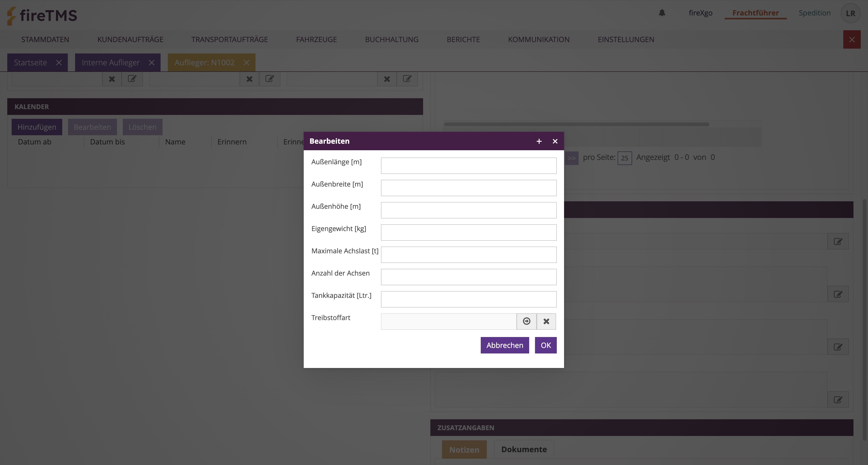Confirm the dialog with OK
868x465 pixels.
(x=546, y=345)
